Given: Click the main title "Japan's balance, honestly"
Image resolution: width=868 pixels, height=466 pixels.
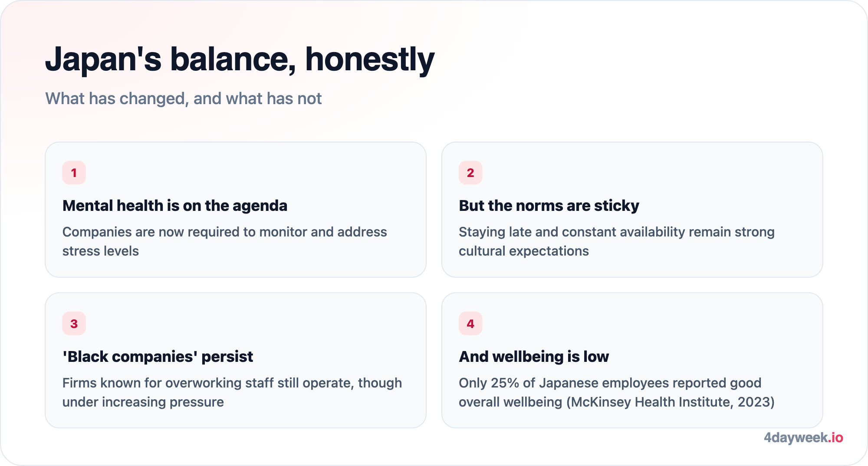Looking at the screenshot, I should tap(240, 59).
